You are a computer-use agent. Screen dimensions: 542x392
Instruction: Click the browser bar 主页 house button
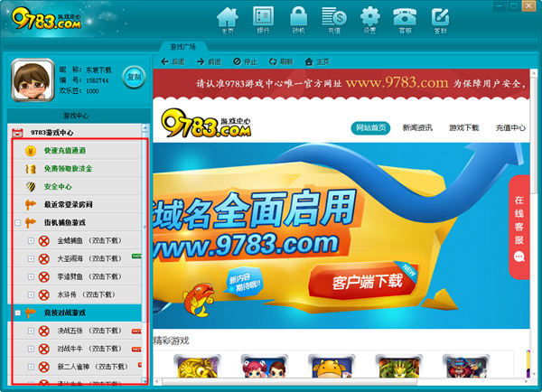click(317, 62)
